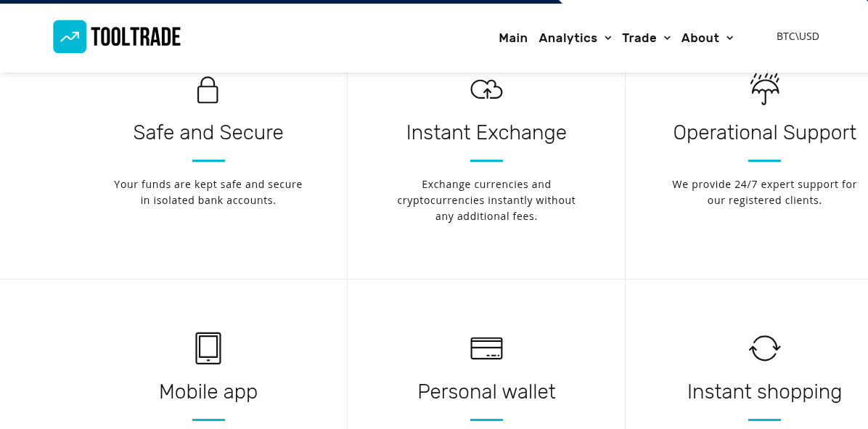868x429 pixels.
Task: Click the trending line inside the logo square
Action: pyautogui.click(x=69, y=36)
